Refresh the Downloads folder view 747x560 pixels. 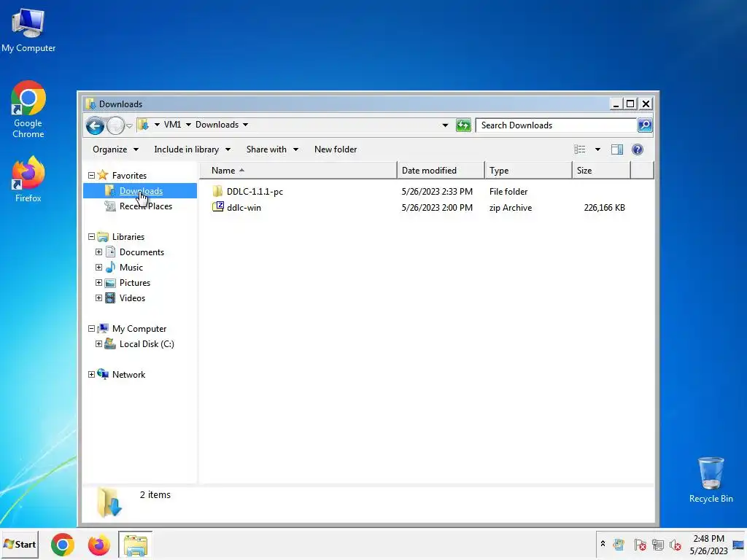tap(463, 125)
